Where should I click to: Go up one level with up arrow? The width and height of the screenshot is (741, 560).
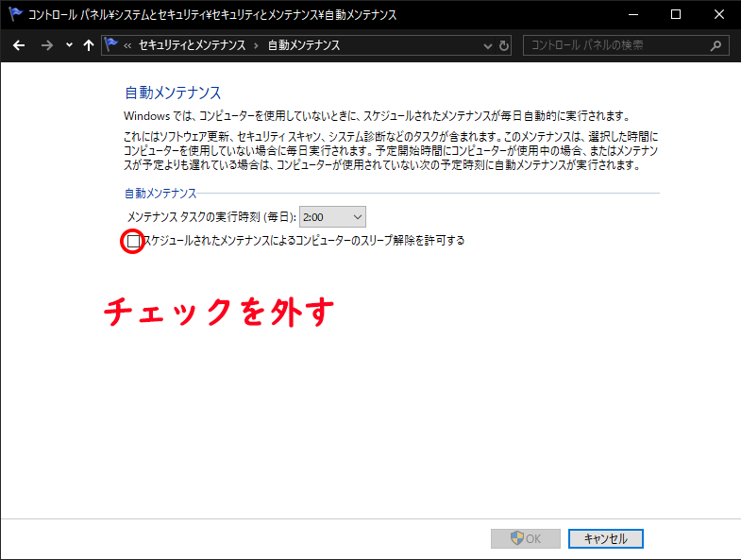coord(89,45)
